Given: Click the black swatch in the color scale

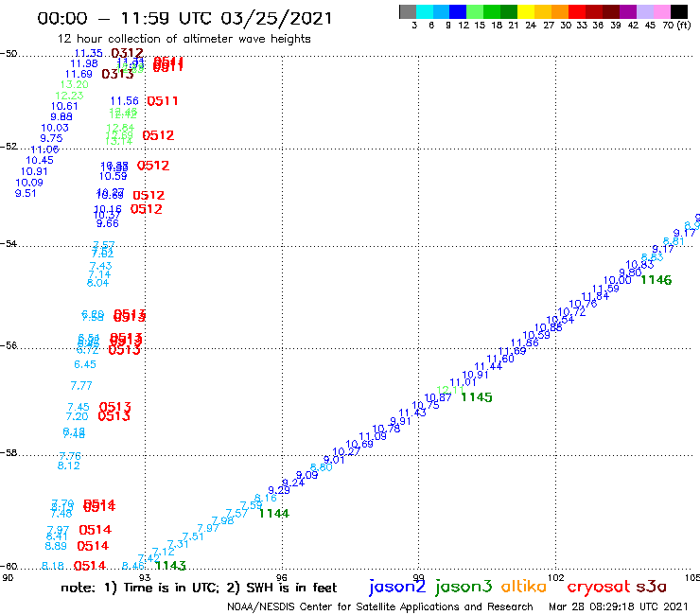Looking at the screenshot, I should tap(678, 11).
